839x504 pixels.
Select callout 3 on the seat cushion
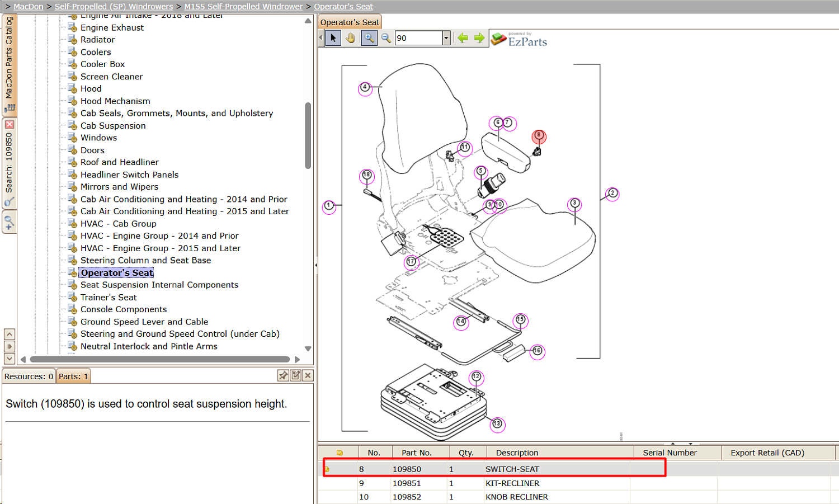click(574, 204)
